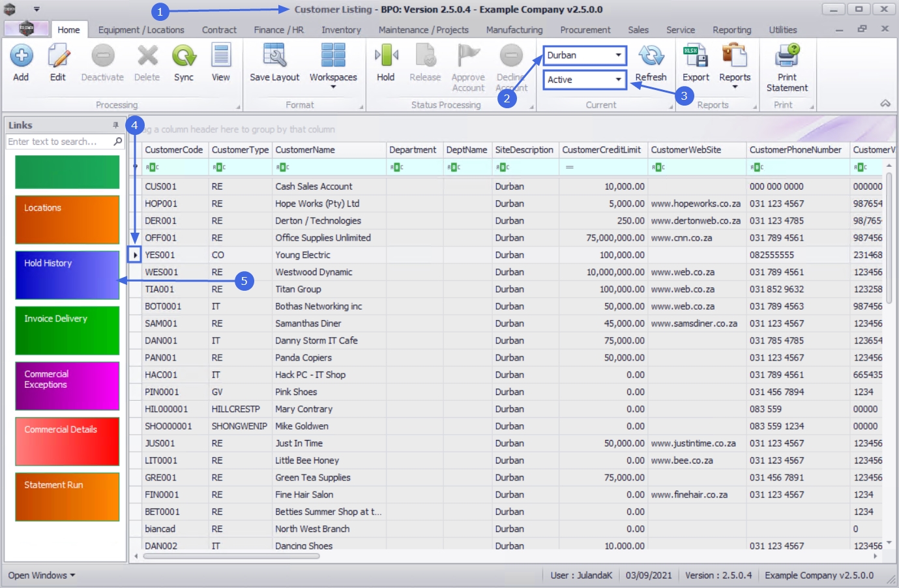Pin the Links panel using pushpin
Image resolution: width=899 pixels, height=588 pixels.
pyautogui.click(x=116, y=125)
